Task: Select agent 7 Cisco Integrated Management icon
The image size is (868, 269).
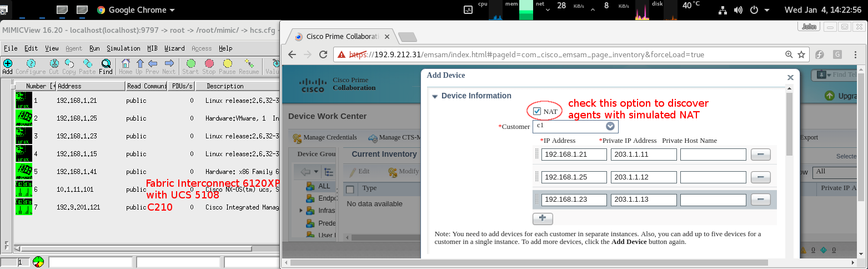Action: 24,207
